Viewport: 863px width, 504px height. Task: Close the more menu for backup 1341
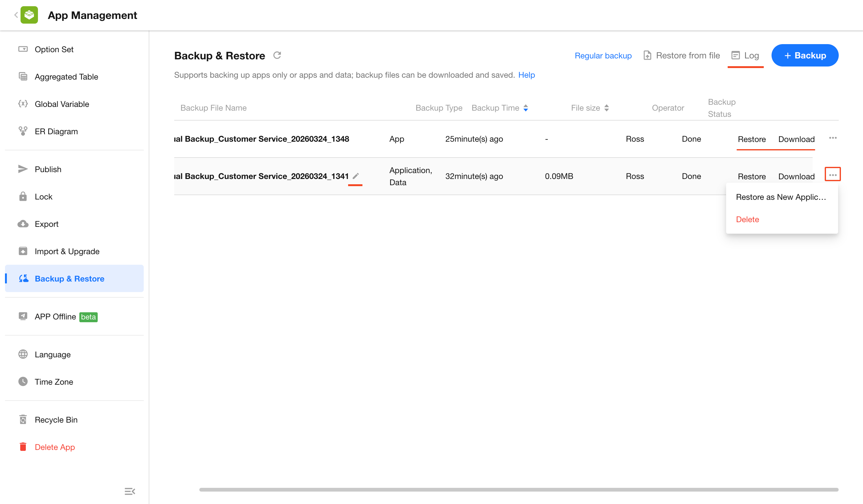[x=832, y=175]
